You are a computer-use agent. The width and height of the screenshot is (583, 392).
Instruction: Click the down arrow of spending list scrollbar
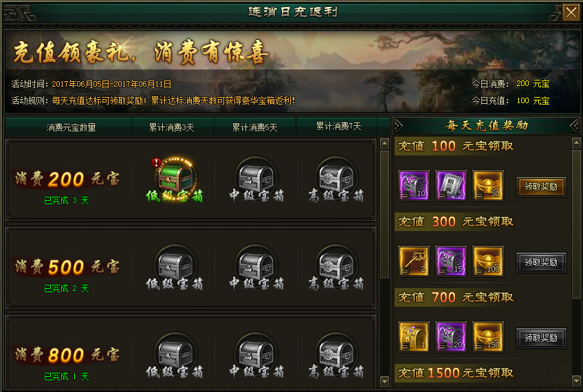pyautogui.click(x=384, y=381)
